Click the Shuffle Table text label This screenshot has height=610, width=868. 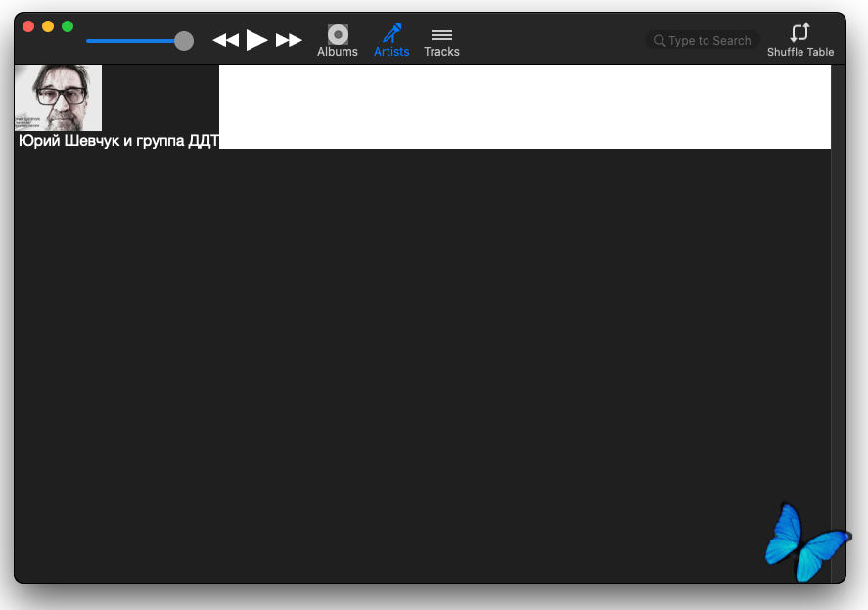coord(799,53)
